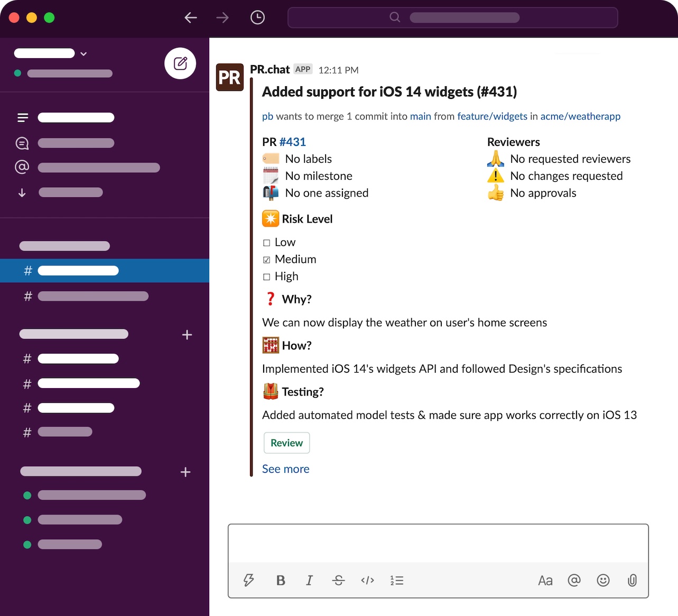The width and height of the screenshot is (678, 616).
Task: Check the Low risk level box
Action: 266,243
